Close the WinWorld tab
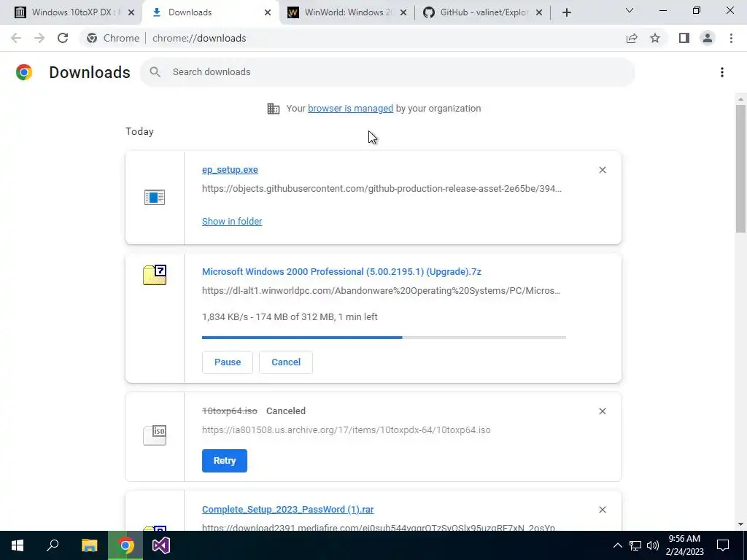This screenshot has height=560, width=747. click(403, 12)
